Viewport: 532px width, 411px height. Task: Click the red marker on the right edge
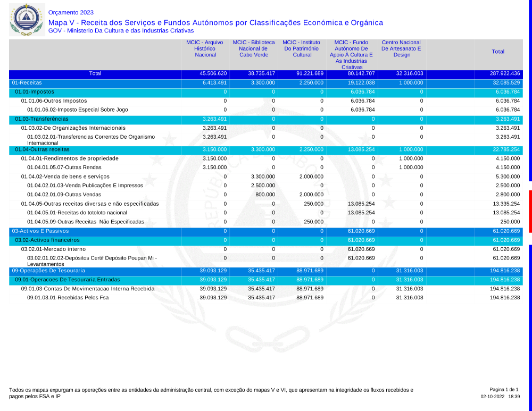pyautogui.click(x=530, y=211)
